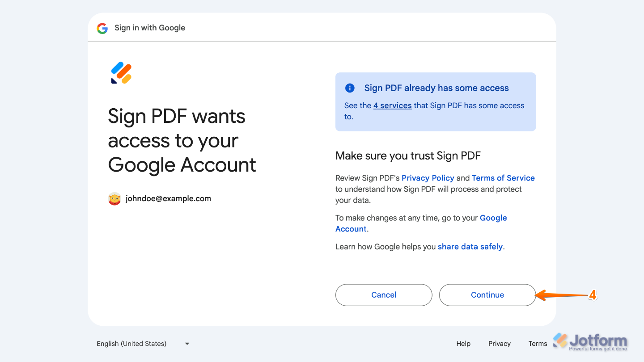Click the language selector chevron
This screenshot has height=362, width=644.
click(x=187, y=344)
